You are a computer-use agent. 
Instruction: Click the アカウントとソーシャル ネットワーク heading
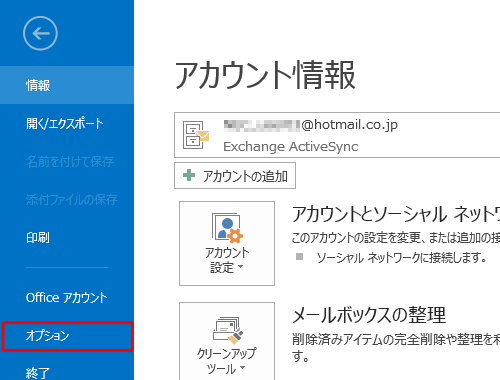pos(396,214)
